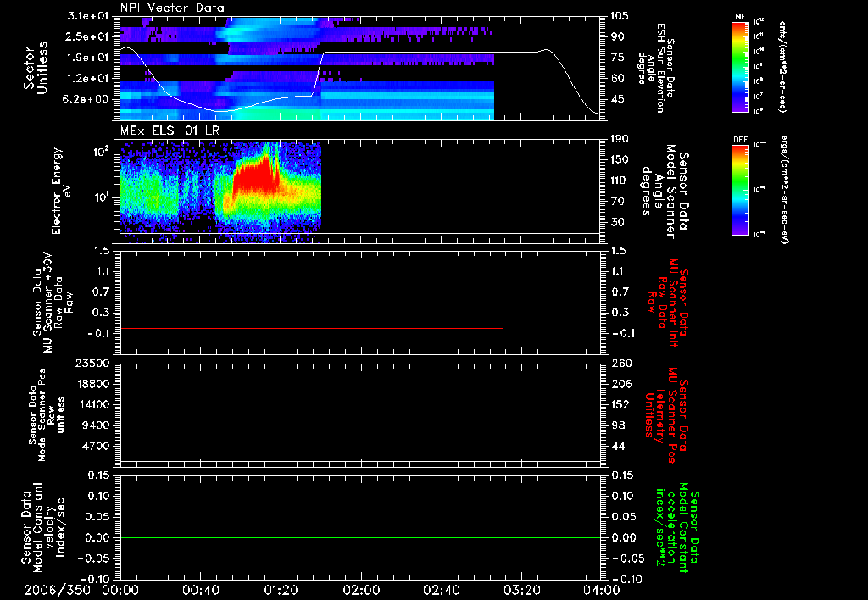
Task: Click the red line in the Scanner Pos panel
Action: (x=311, y=431)
